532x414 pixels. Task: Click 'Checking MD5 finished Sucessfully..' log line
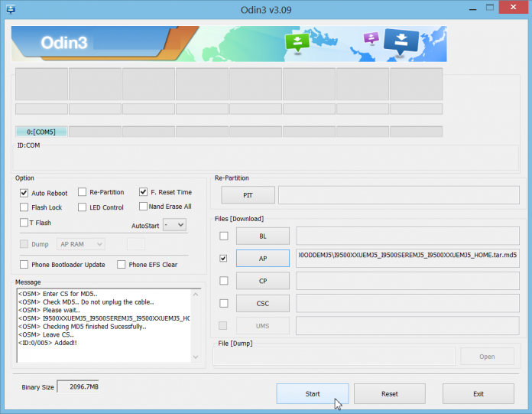click(82, 326)
